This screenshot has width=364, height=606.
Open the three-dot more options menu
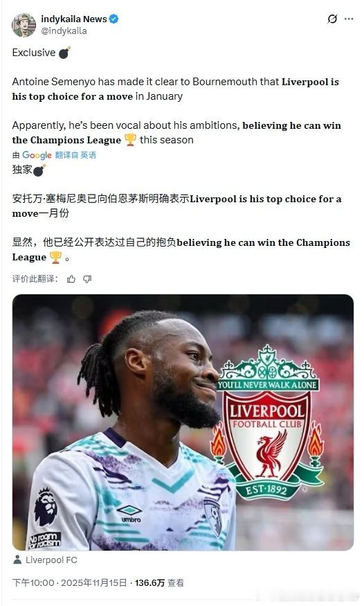[349, 19]
